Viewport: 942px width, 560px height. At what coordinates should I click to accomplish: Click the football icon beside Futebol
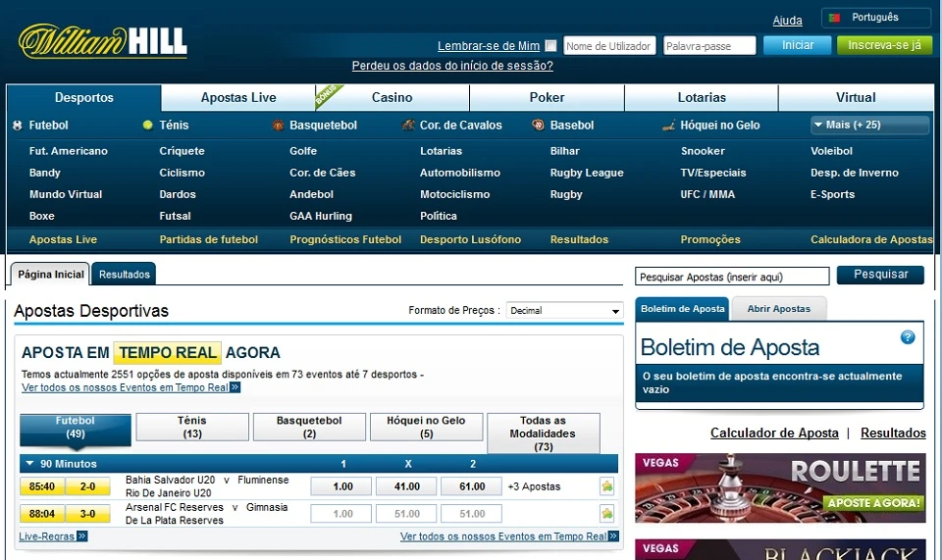coord(18,126)
